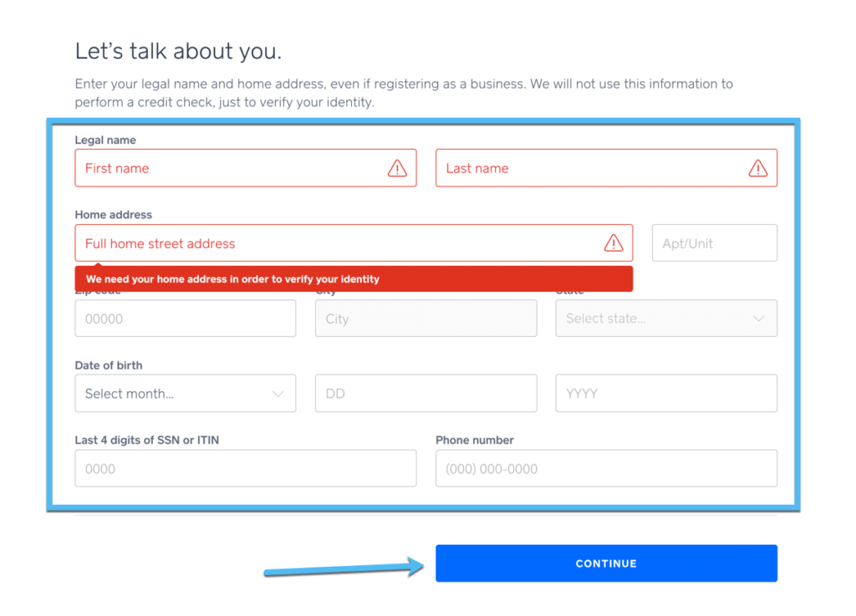Focus the First name input field

pyautogui.click(x=226, y=169)
